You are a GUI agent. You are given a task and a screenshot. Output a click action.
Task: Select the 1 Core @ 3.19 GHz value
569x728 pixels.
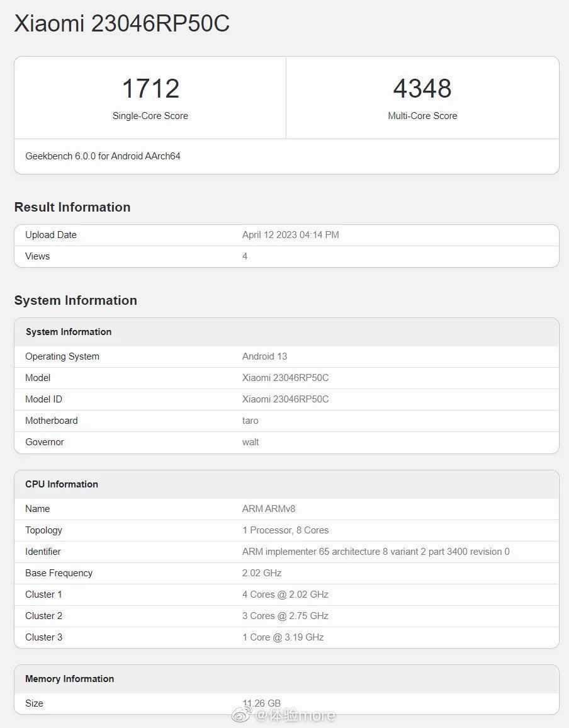tap(283, 637)
